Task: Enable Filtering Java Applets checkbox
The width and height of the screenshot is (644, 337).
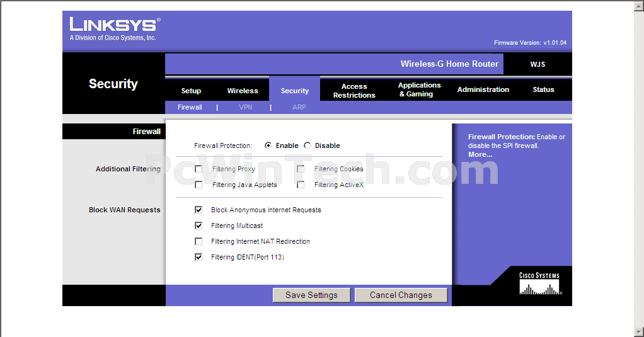Action: tap(198, 185)
